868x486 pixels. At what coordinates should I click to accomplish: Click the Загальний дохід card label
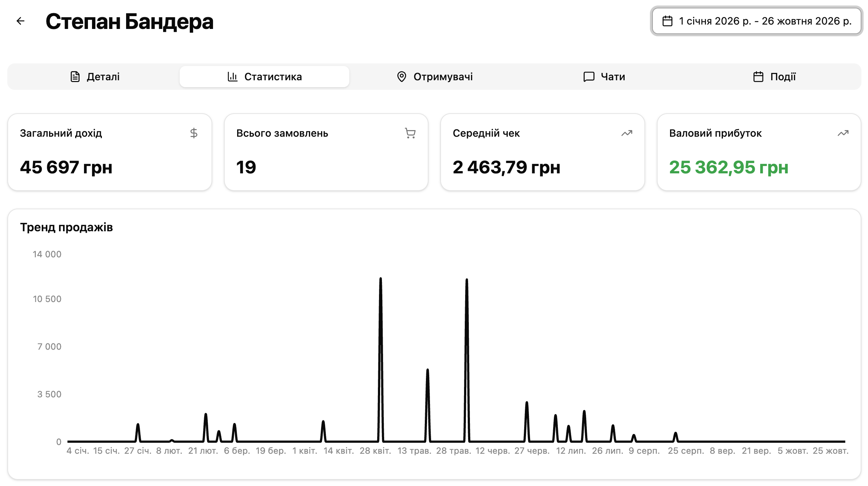[x=61, y=133]
